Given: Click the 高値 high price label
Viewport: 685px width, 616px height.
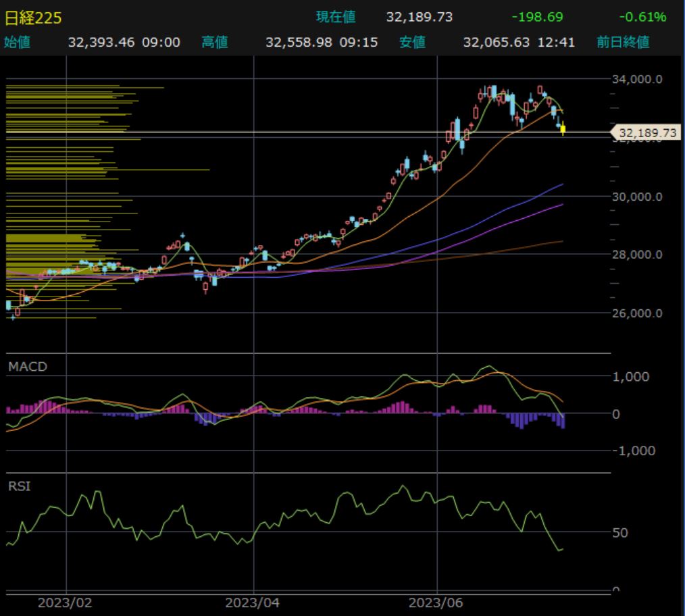Looking at the screenshot, I should (x=215, y=43).
